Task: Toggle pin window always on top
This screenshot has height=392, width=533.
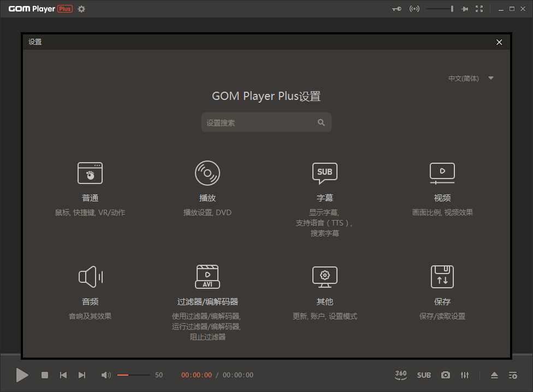Action: [464, 8]
